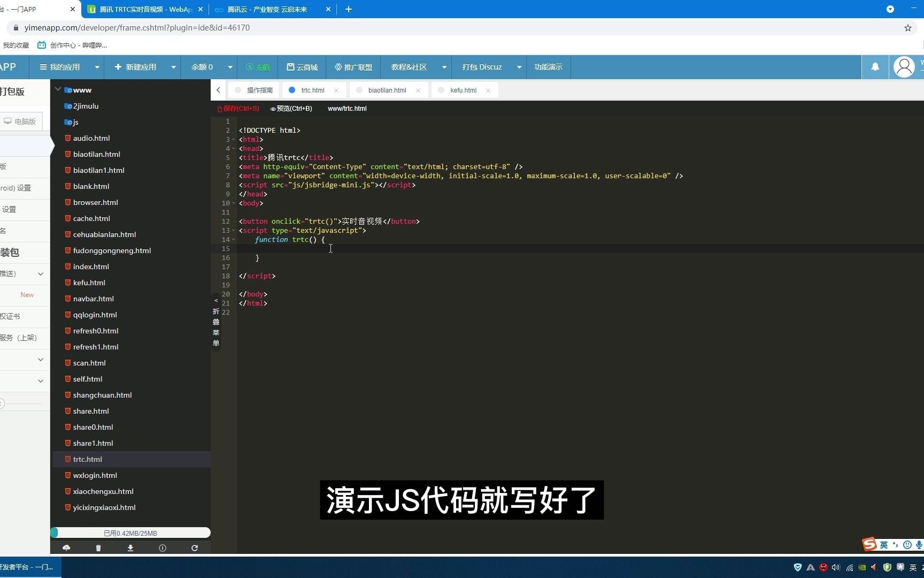Fold the body block at line 10
924x578 pixels.
(234, 203)
